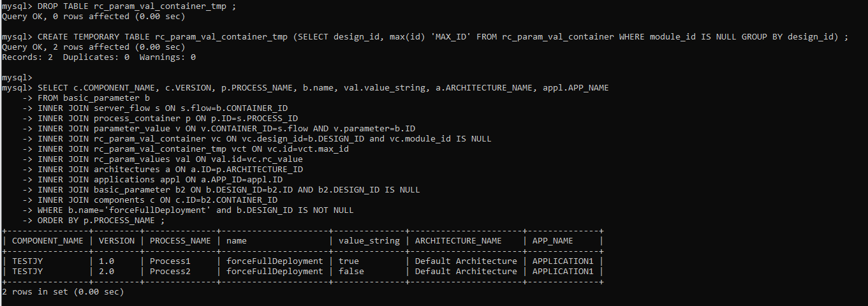Click the 'false' value in results
The height and width of the screenshot is (306, 868).
pos(351,272)
